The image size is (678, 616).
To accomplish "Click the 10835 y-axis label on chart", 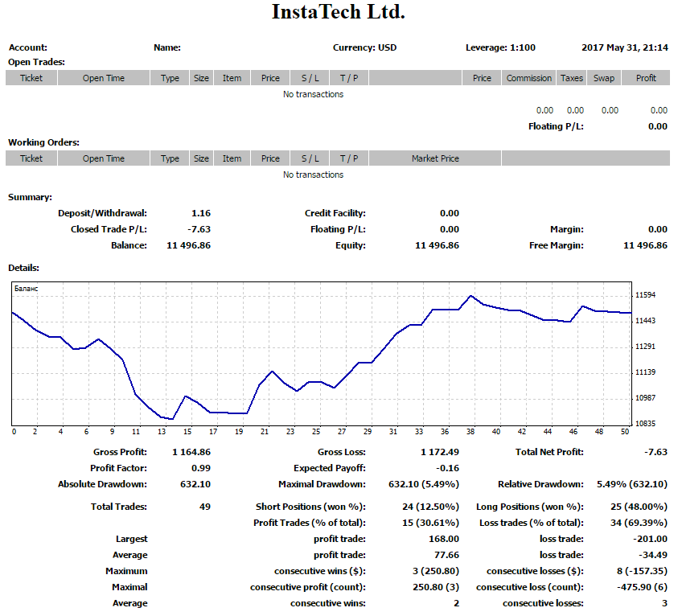I will point(645,423).
